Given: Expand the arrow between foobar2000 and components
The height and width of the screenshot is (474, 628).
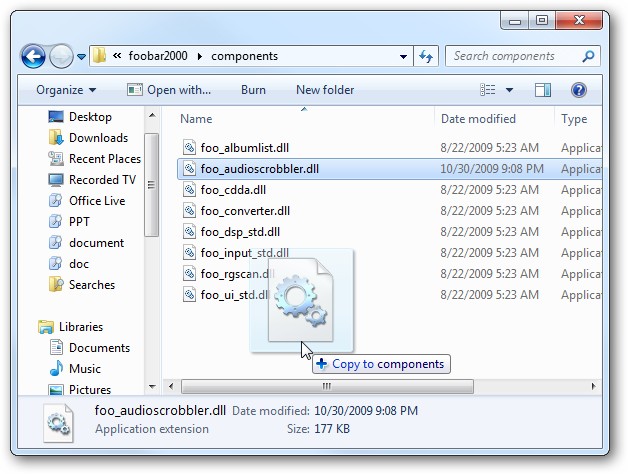Looking at the screenshot, I should click(x=199, y=56).
